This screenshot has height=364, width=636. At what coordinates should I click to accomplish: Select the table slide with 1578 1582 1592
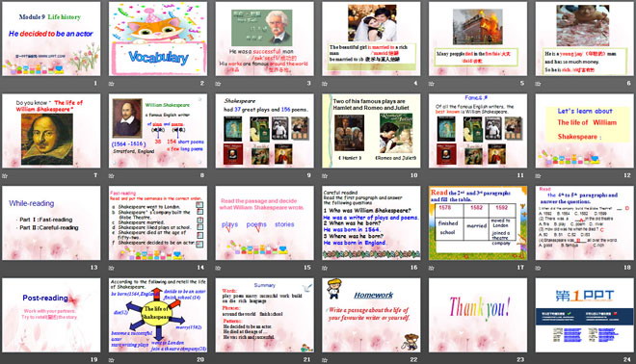[x=478, y=223]
